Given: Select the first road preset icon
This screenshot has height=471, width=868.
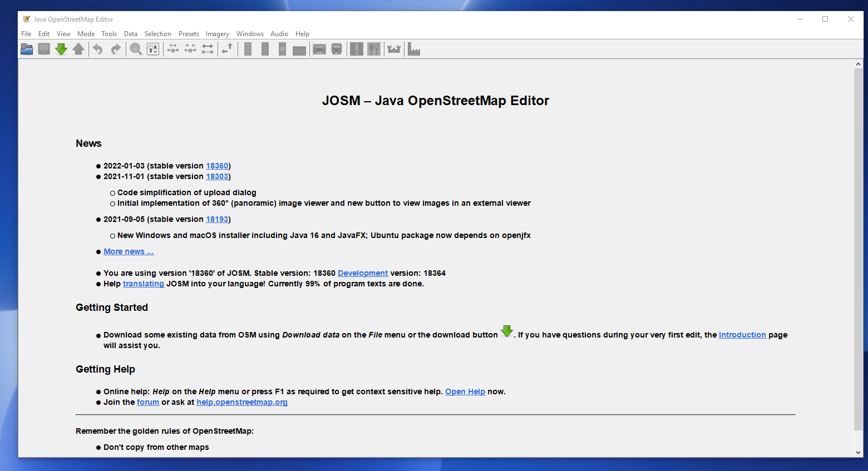Looking at the screenshot, I should pos(248,49).
